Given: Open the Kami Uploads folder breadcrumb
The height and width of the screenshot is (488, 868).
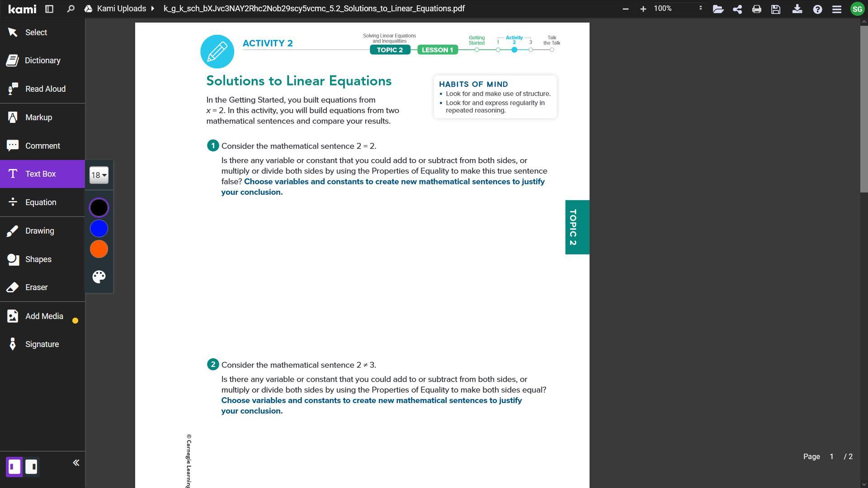Looking at the screenshot, I should tap(121, 9).
